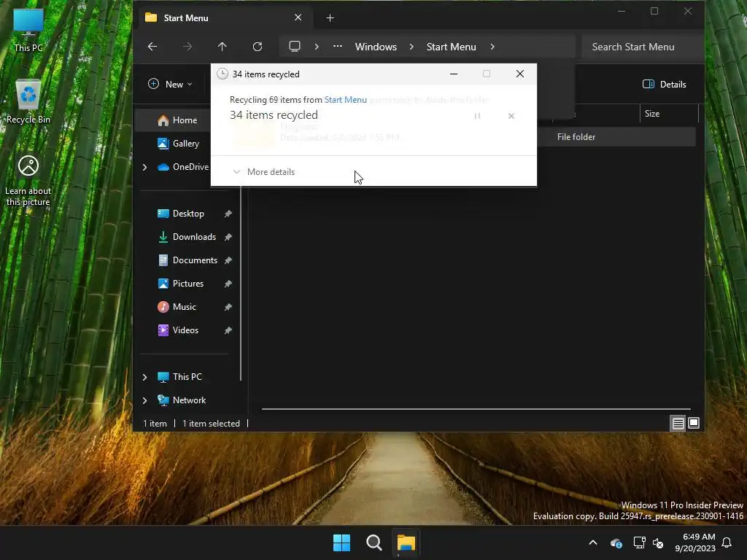Select the File folder row

coord(616,136)
